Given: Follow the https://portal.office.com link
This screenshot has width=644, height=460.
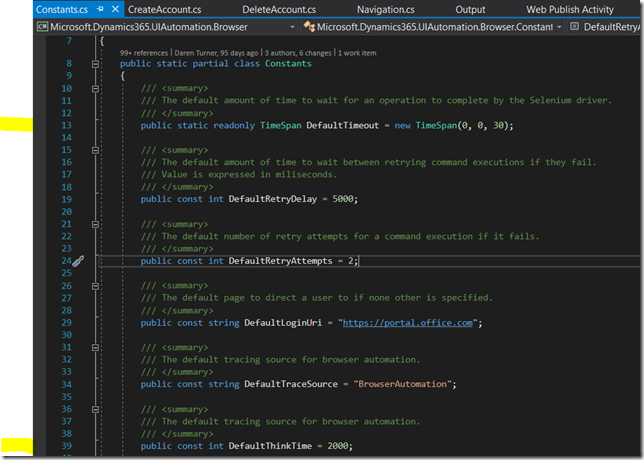Looking at the screenshot, I should (407, 323).
